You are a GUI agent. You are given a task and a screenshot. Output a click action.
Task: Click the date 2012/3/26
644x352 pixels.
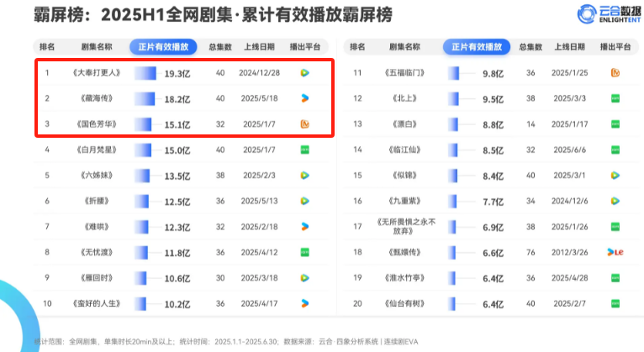(569, 252)
